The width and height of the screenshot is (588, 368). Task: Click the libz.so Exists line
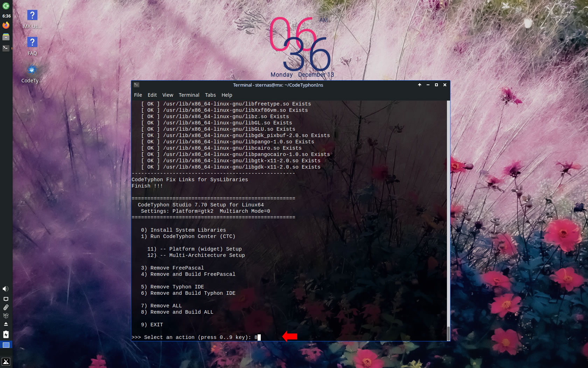coord(215,117)
